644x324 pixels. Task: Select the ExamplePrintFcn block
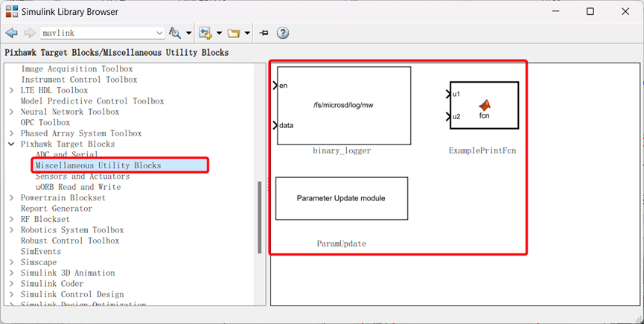click(x=484, y=105)
